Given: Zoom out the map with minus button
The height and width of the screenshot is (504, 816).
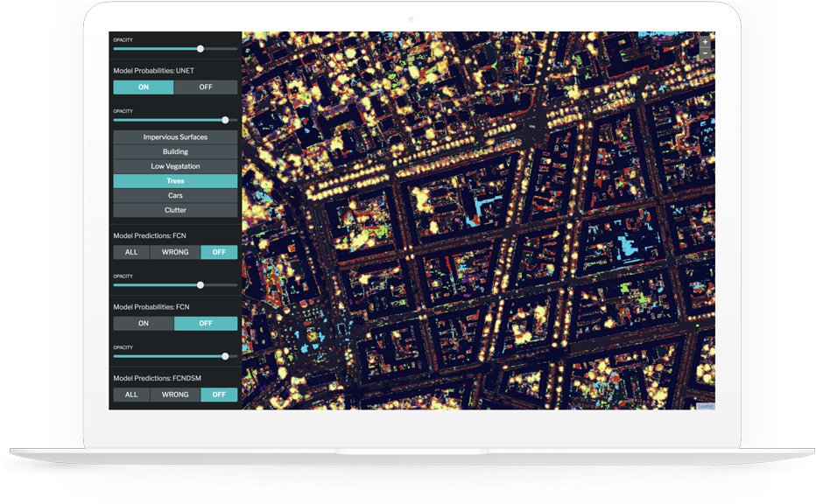Looking at the screenshot, I should tap(705, 52).
